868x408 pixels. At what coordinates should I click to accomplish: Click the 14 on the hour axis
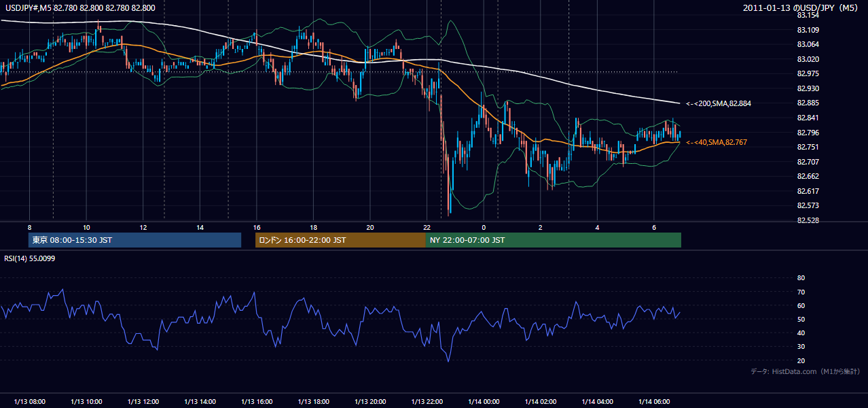[x=200, y=227]
